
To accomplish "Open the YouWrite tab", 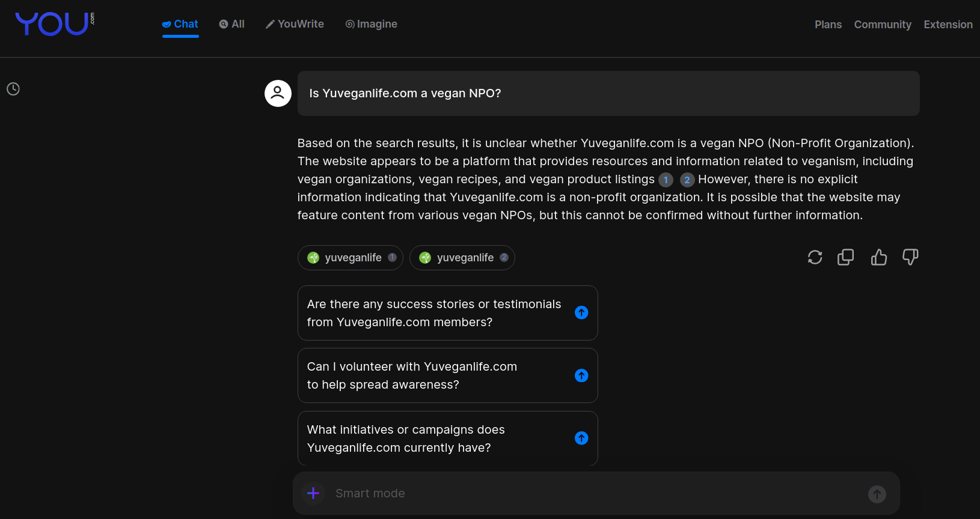I will tap(295, 24).
